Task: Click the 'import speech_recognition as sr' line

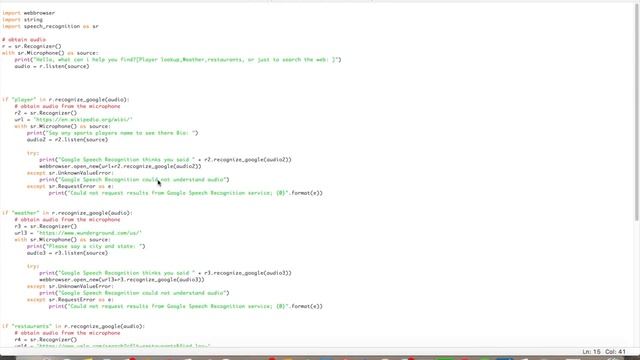Action: pyautogui.click(x=50, y=26)
